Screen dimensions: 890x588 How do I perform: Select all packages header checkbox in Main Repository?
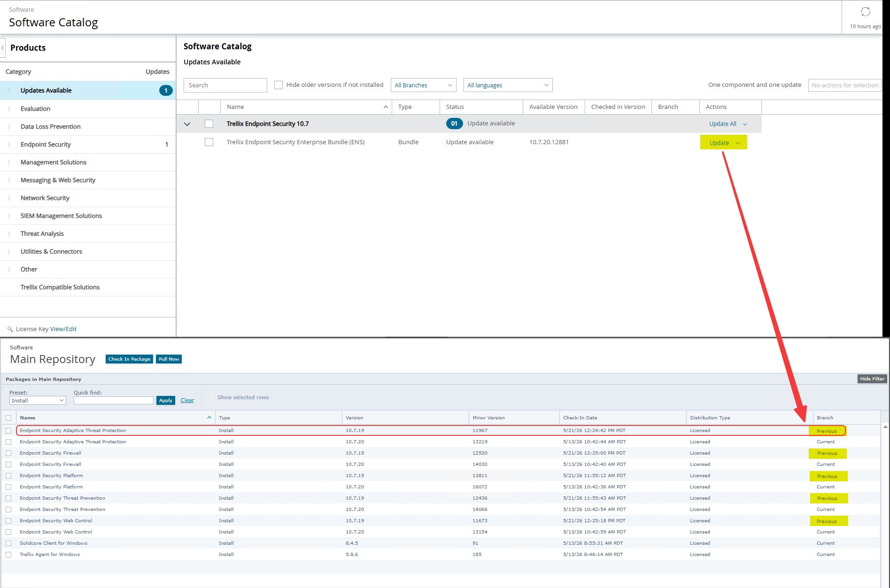click(x=8, y=418)
